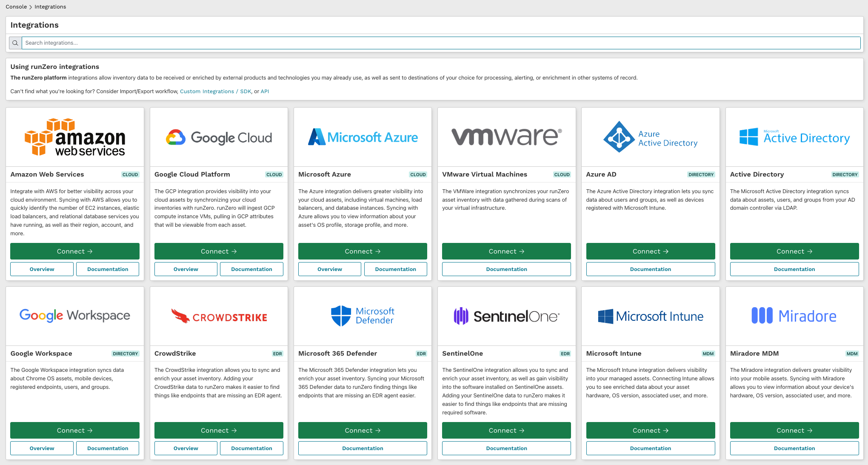Click the CrowdStrike logo
This screenshot has height=465, width=868.
(x=219, y=316)
